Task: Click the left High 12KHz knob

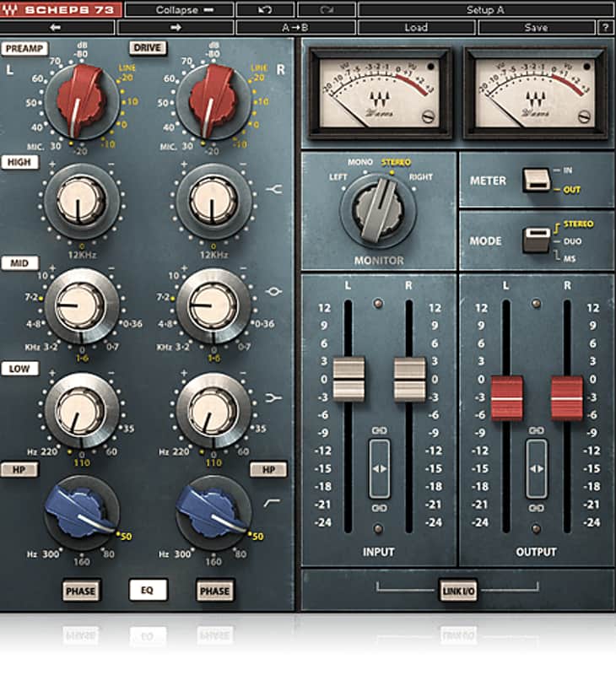Action: click(x=81, y=201)
